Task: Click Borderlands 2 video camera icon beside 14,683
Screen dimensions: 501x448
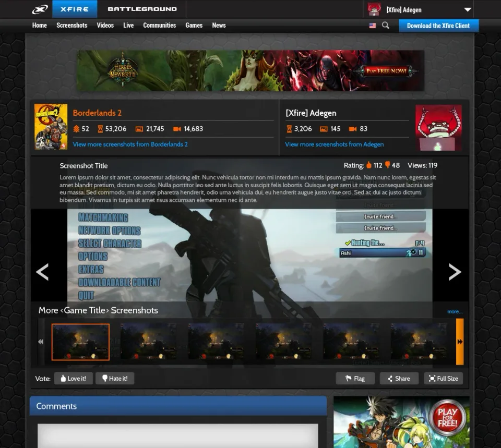Action: (x=177, y=129)
